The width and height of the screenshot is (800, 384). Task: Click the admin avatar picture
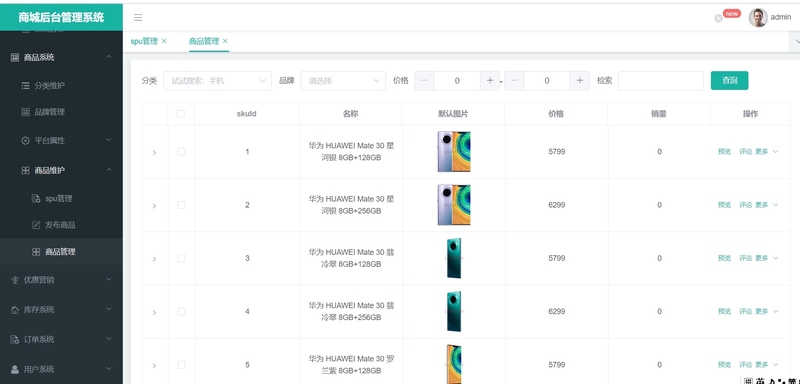(758, 17)
